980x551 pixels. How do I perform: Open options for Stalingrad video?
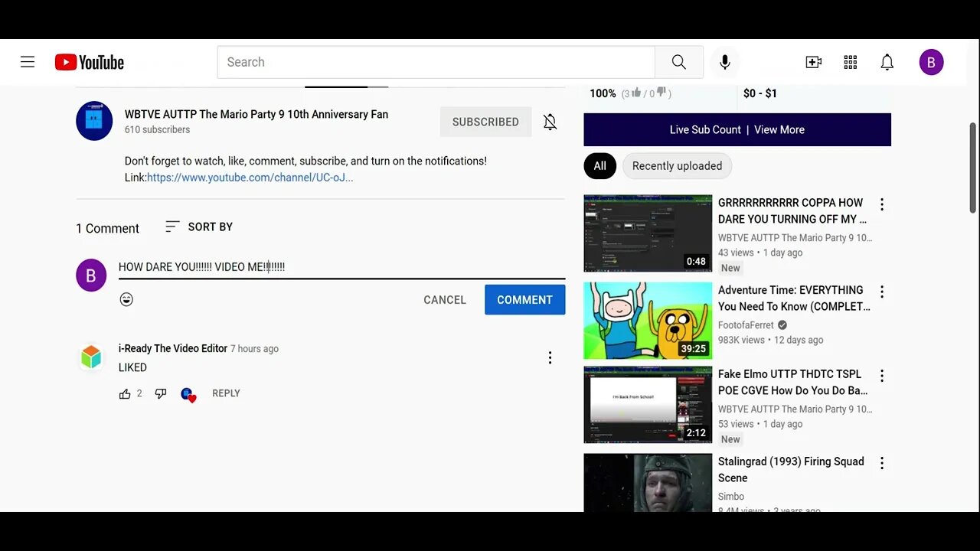(882, 463)
